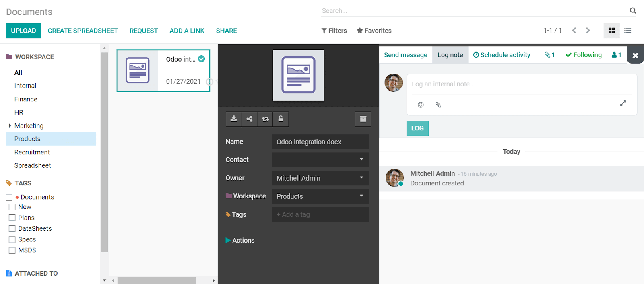Share this document icon

[250, 119]
